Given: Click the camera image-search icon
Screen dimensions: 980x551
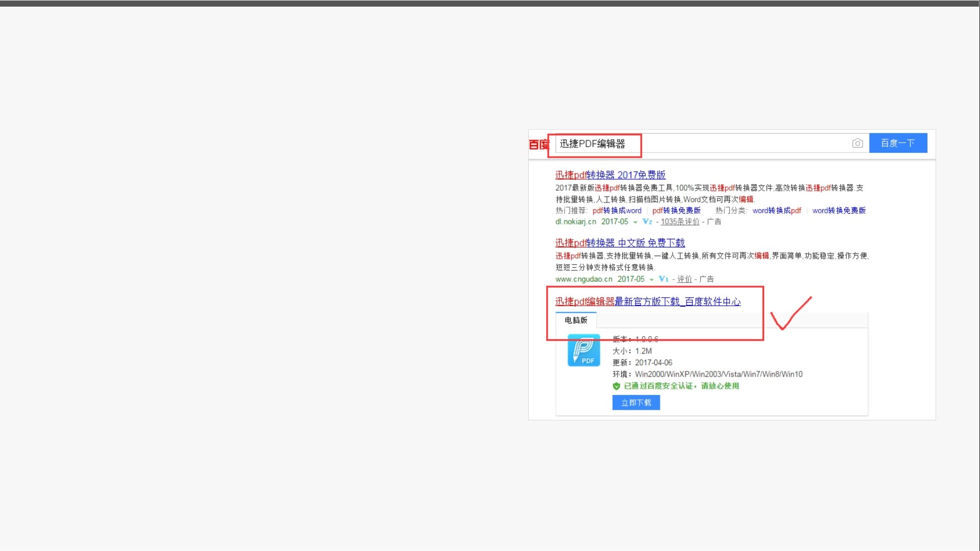Looking at the screenshot, I should (x=857, y=143).
